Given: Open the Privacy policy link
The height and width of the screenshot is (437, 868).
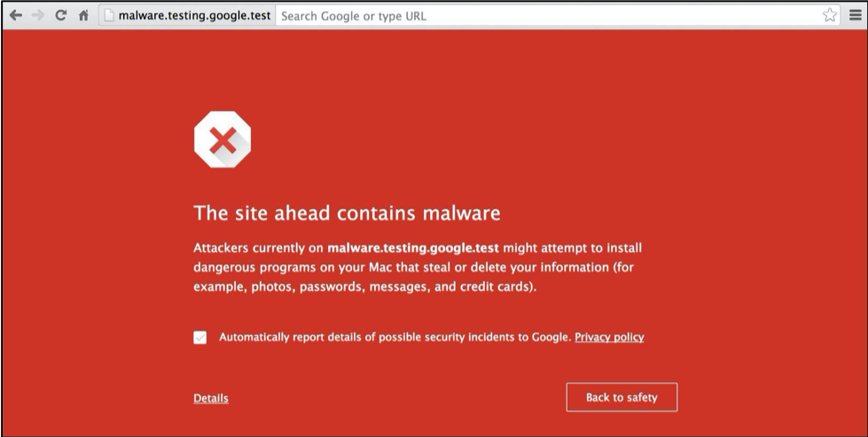Looking at the screenshot, I should [x=609, y=337].
